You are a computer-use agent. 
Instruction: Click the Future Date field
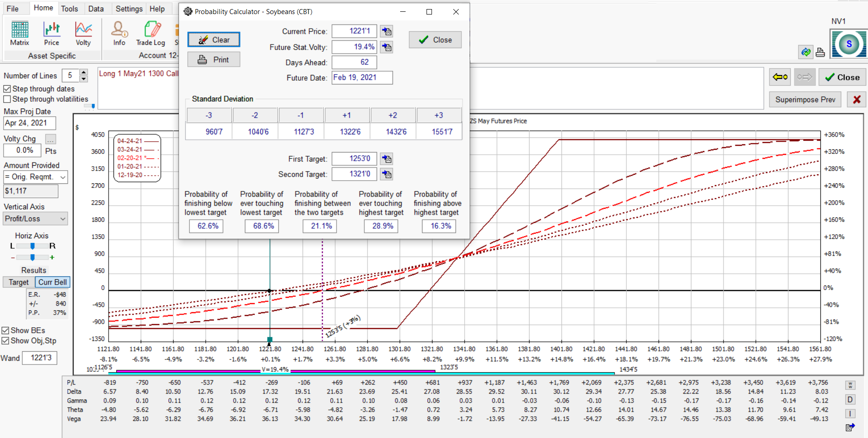tap(362, 78)
